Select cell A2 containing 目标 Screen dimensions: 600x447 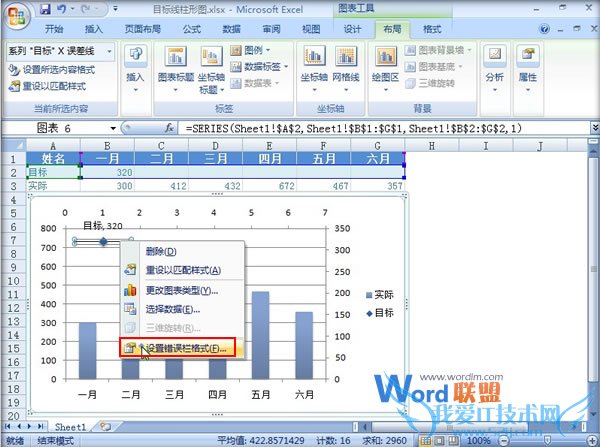pyautogui.click(x=53, y=172)
